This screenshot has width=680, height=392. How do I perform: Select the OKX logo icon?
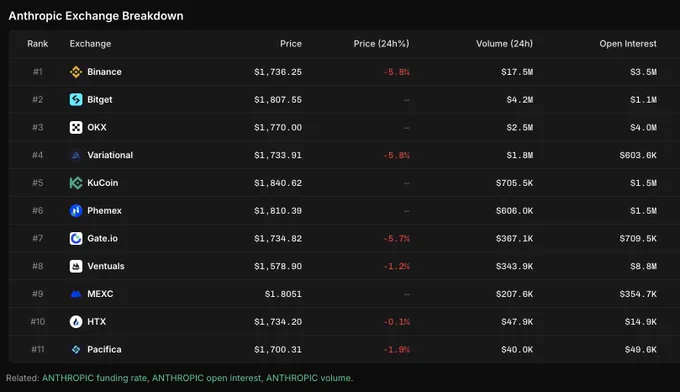76,127
